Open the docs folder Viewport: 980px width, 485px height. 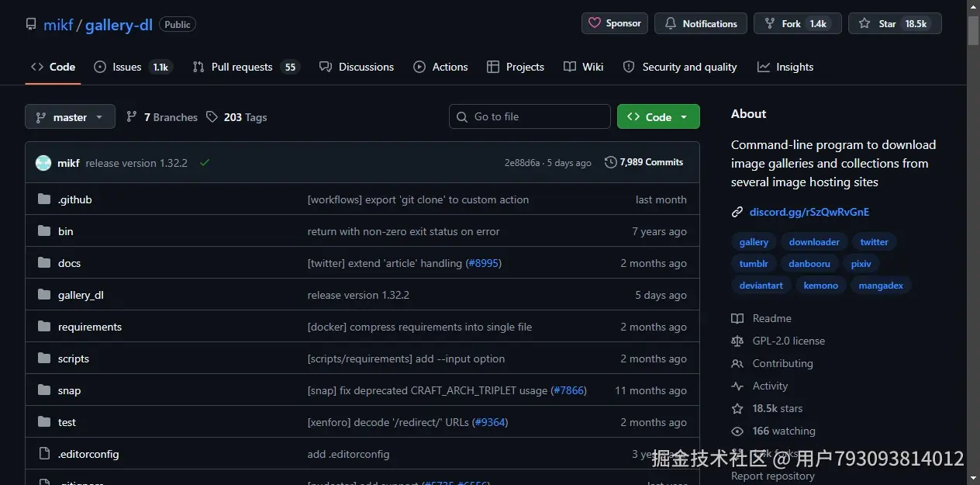(x=69, y=263)
